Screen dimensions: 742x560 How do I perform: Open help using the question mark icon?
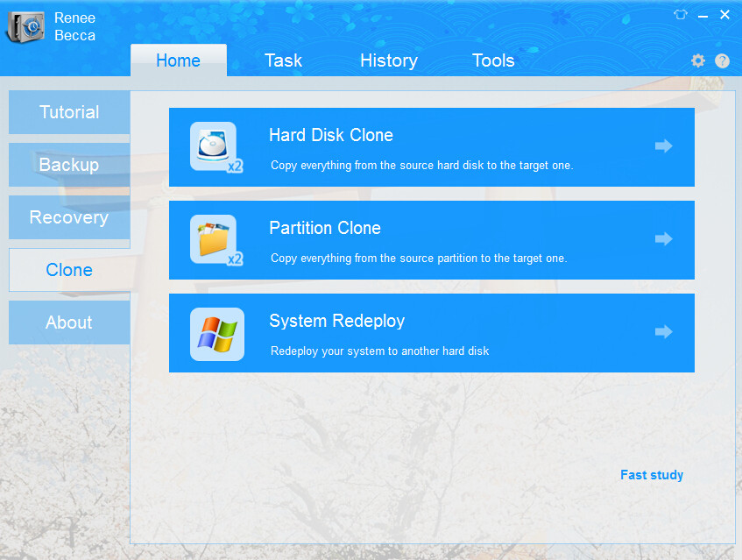coord(722,60)
